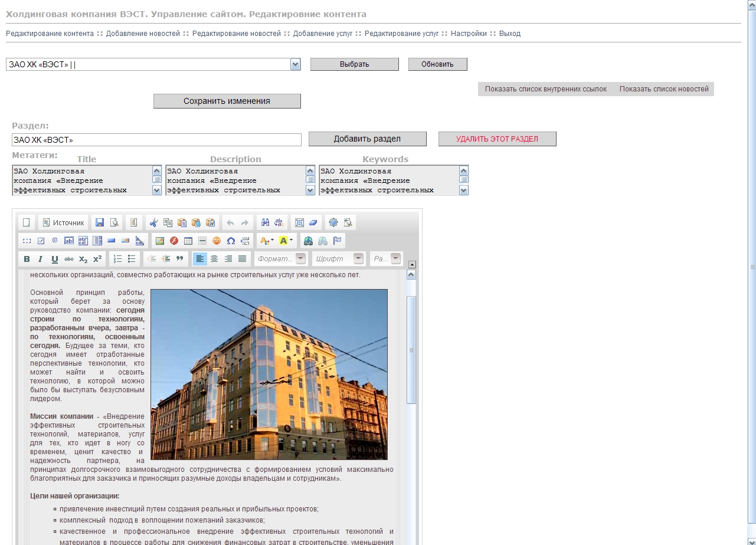
Task: Open special characters via the omega icon
Action: click(231, 241)
